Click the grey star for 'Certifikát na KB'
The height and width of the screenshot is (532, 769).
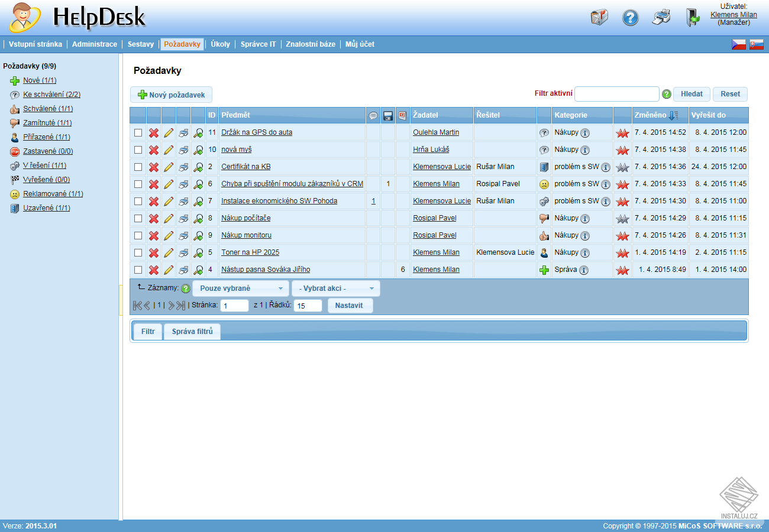tap(622, 167)
